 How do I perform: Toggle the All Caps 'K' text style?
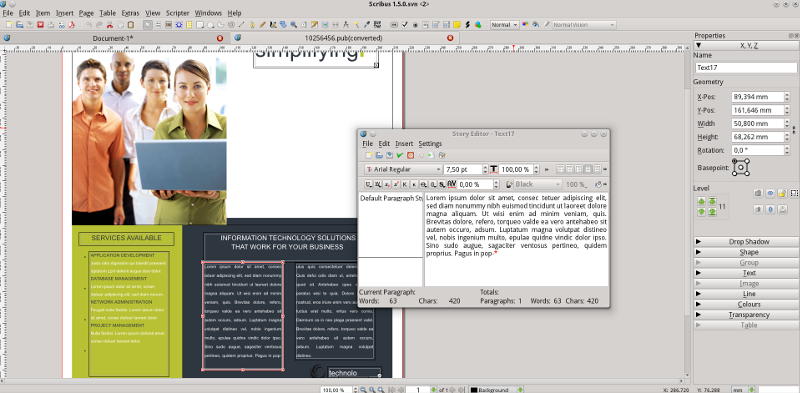pos(405,184)
